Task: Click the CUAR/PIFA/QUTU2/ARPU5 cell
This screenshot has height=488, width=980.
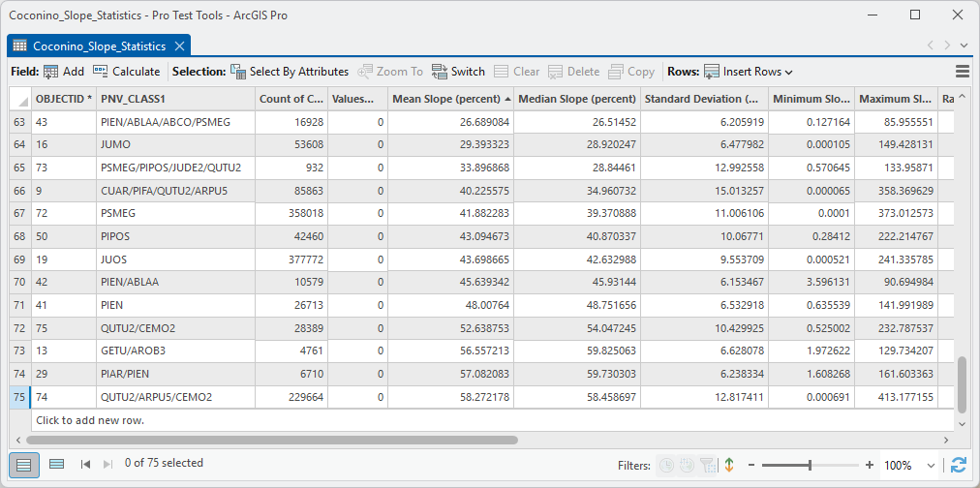Action: click(x=175, y=191)
